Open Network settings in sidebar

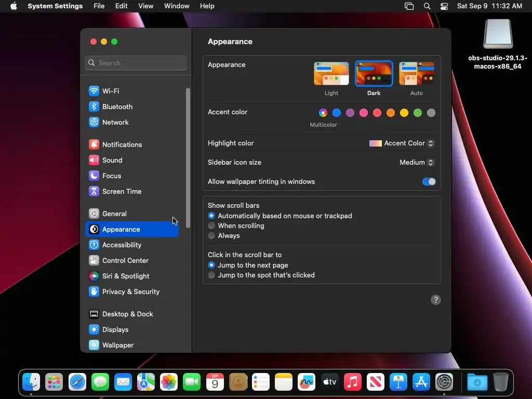pyautogui.click(x=131, y=122)
